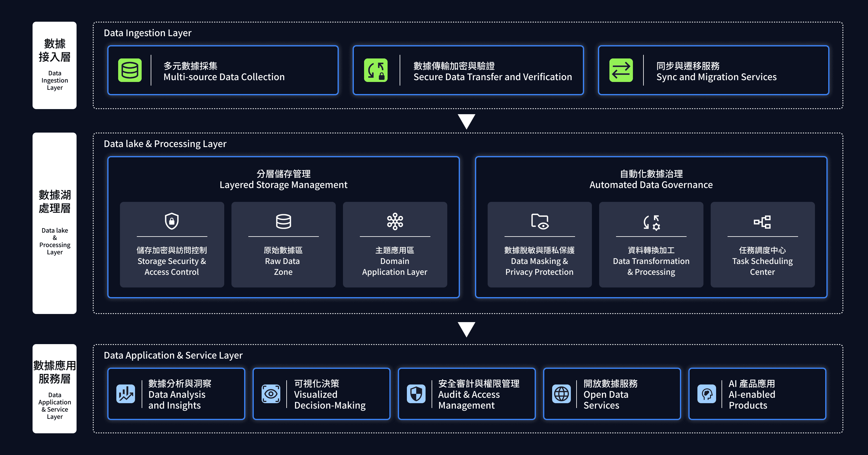Open the Open Data Services globe icon
The width and height of the screenshot is (868, 455).
[561, 394]
